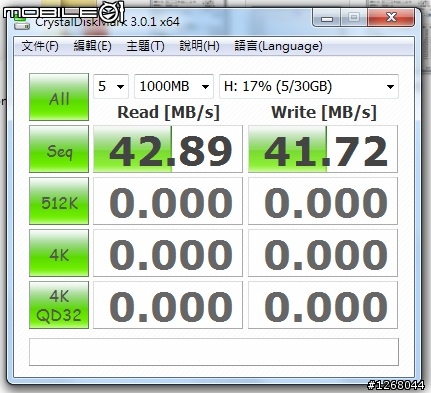The image size is (431, 393).
Task: Select the Seq write result 41.72
Action: click(x=323, y=149)
